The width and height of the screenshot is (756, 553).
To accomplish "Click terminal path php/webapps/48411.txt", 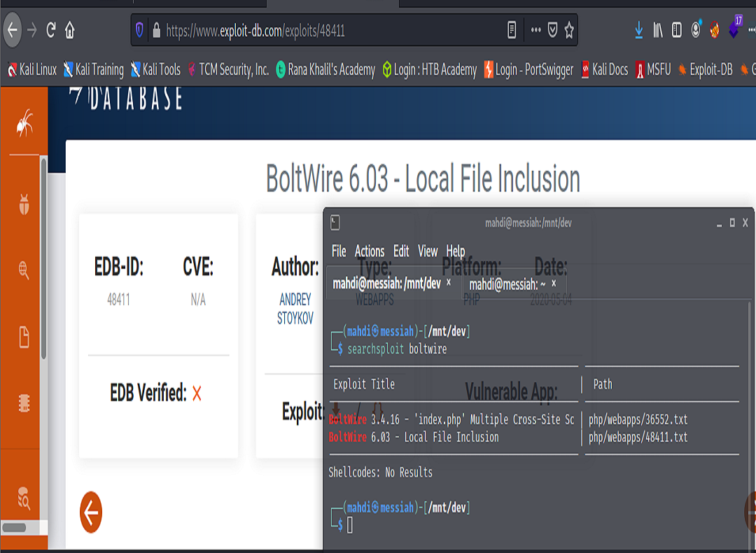I will [x=638, y=437].
